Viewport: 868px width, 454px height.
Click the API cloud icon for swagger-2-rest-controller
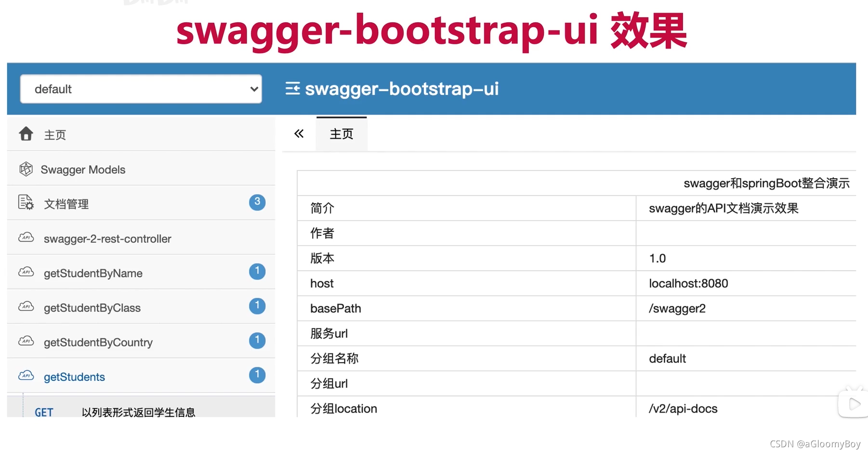point(26,237)
